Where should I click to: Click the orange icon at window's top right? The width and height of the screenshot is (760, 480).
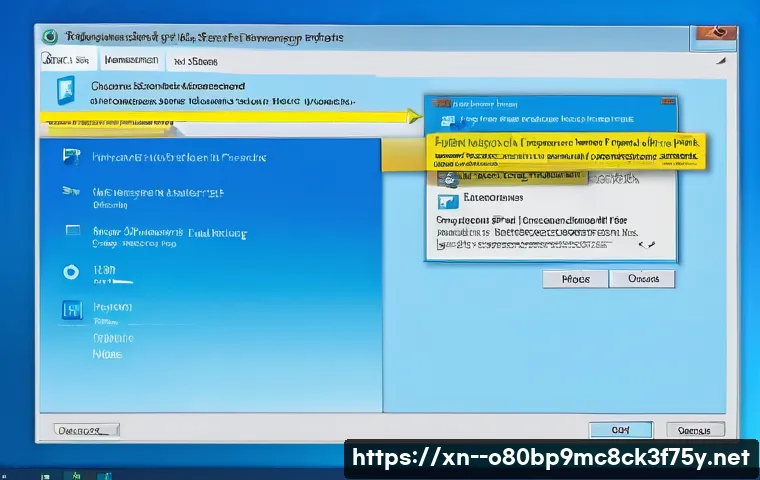click(x=716, y=33)
